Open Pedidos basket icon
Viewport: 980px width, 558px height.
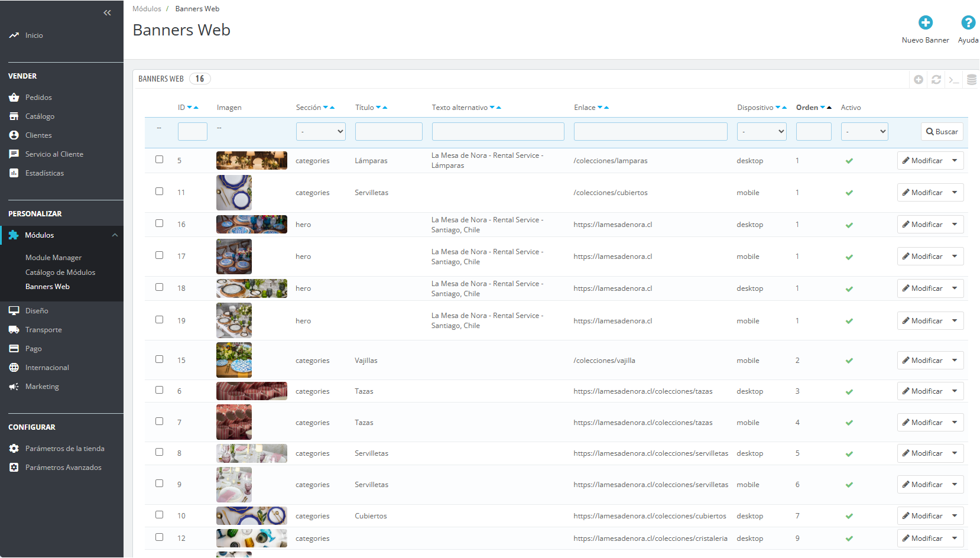coord(14,98)
